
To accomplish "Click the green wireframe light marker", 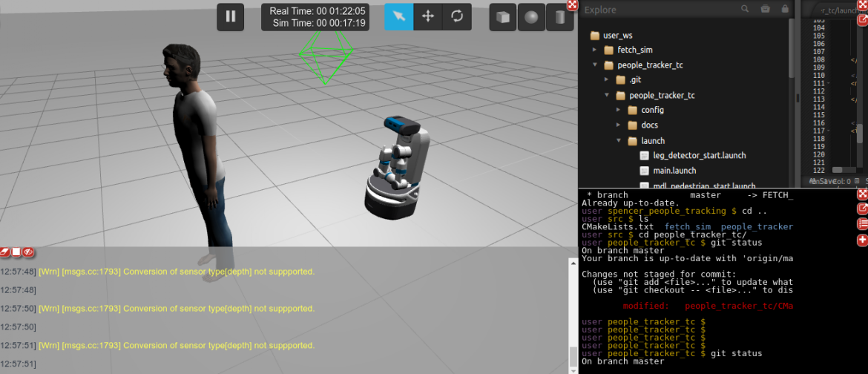I will pos(326,58).
